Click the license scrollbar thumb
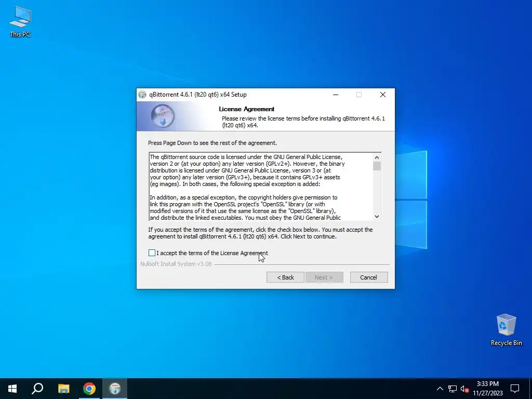Viewport: 532px width, 399px height. (377, 166)
